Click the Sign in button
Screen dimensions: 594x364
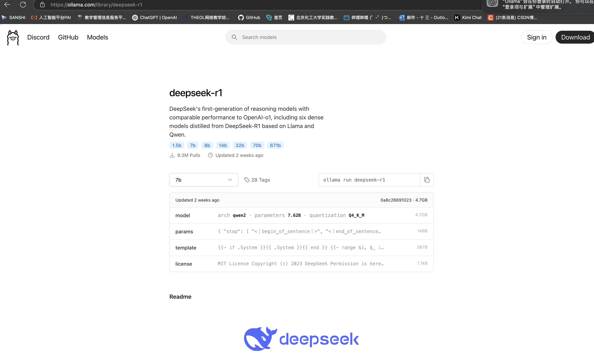(x=536, y=37)
